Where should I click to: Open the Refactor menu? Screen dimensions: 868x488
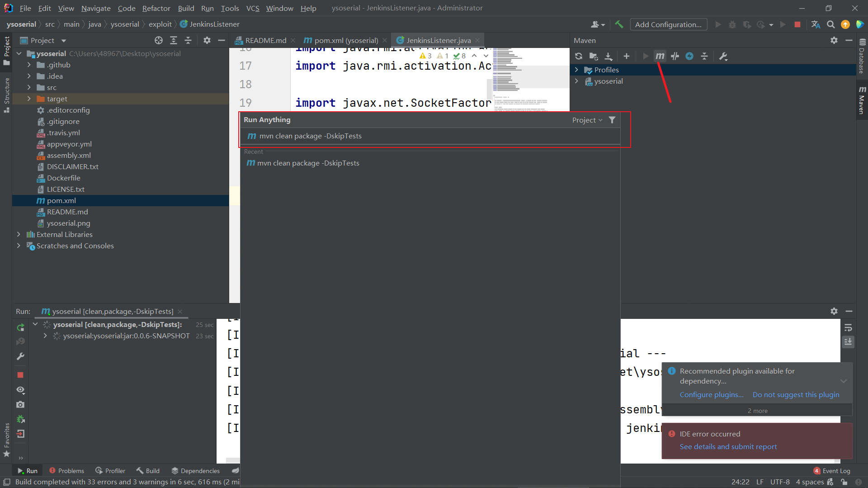pos(156,8)
